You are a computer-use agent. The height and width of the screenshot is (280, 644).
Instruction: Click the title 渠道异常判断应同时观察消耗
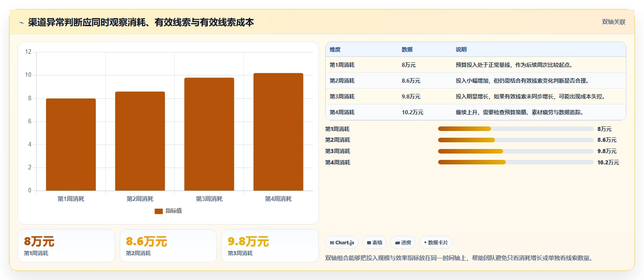point(141,22)
